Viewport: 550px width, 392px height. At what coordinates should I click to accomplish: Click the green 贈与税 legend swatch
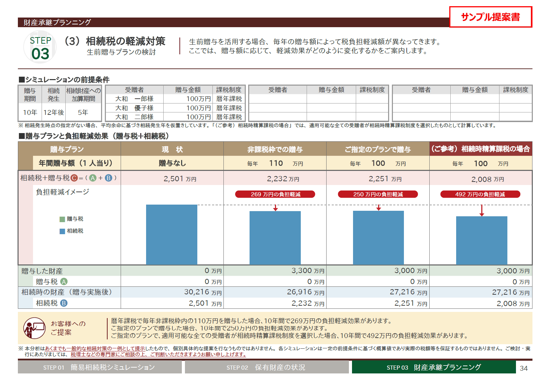[62, 219]
